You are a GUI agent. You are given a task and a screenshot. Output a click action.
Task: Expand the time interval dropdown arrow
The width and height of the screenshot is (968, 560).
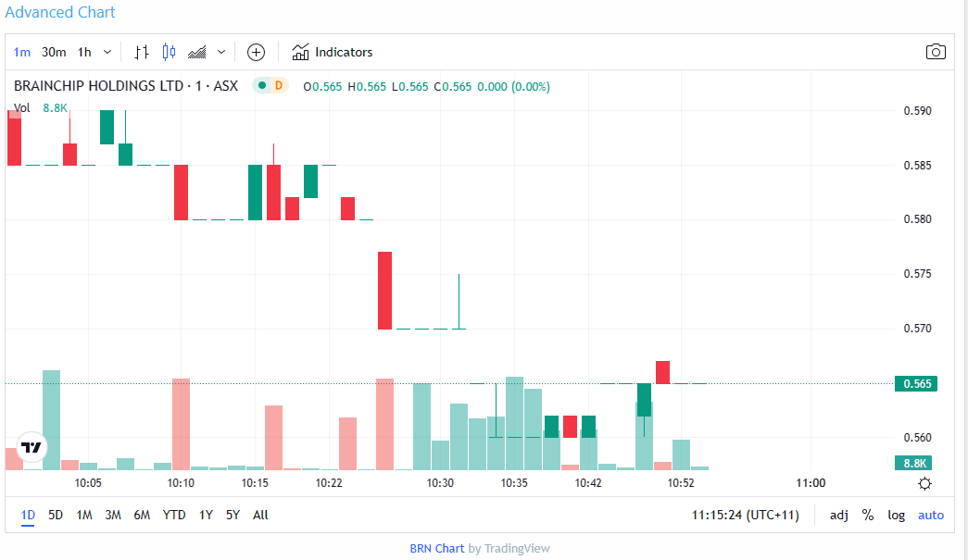[x=107, y=52]
